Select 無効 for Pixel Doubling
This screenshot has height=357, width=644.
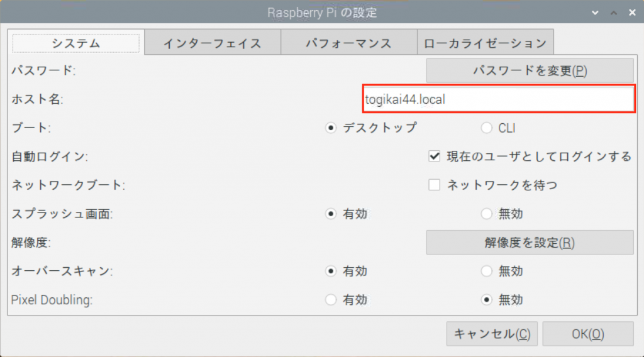click(x=486, y=300)
